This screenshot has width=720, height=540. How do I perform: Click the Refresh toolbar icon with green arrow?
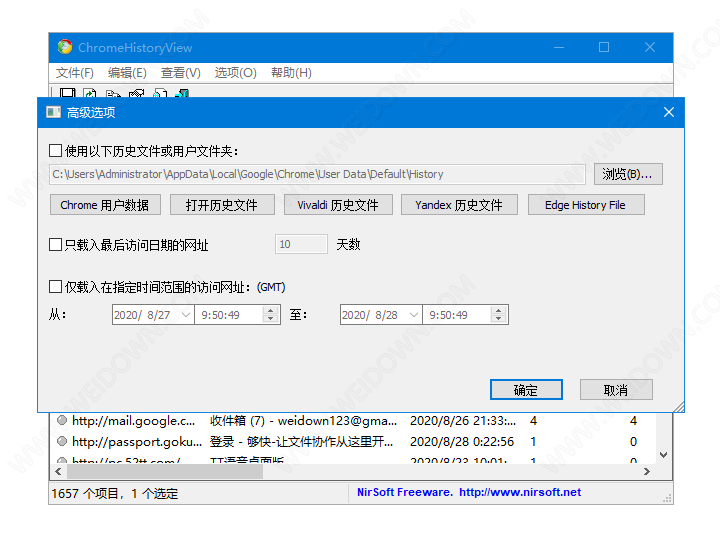[90, 93]
